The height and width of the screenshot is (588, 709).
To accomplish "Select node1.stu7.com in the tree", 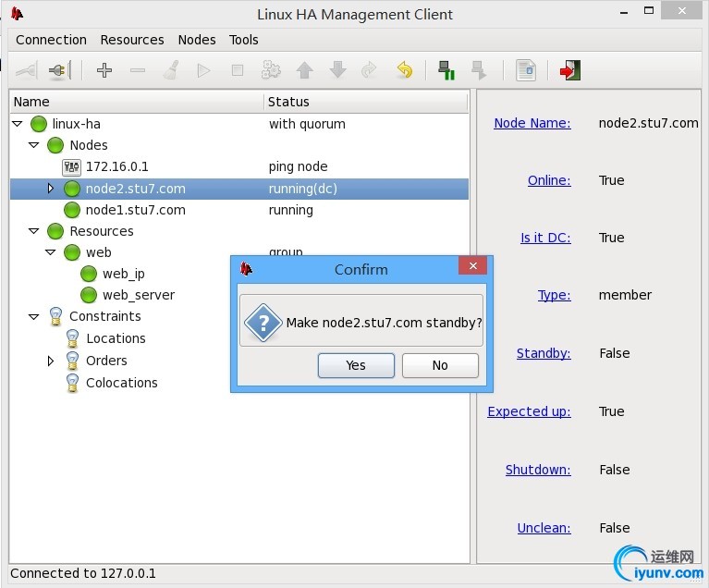I will click(135, 210).
